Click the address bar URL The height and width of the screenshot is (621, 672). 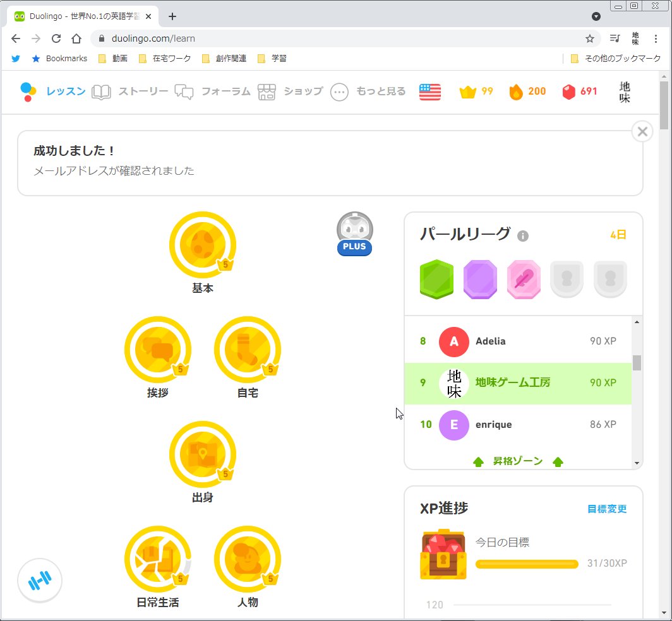[x=153, y=38]
